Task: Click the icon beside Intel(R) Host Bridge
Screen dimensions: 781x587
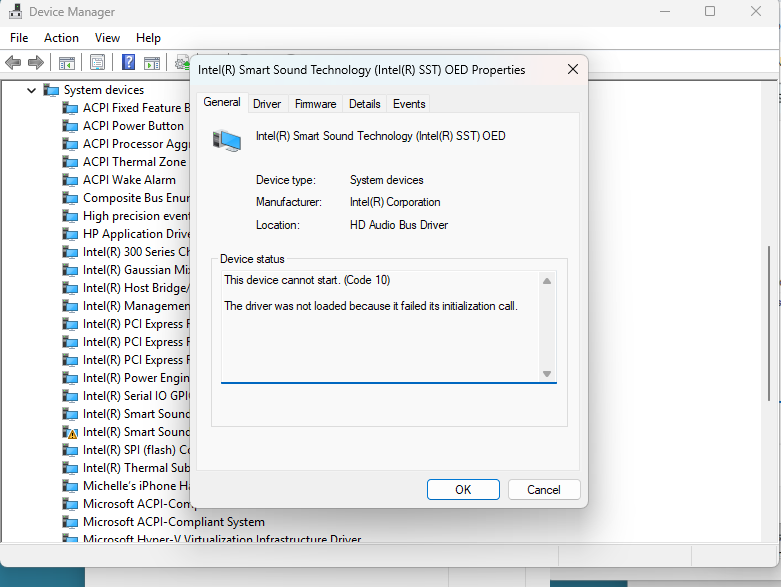Action: 70,288
